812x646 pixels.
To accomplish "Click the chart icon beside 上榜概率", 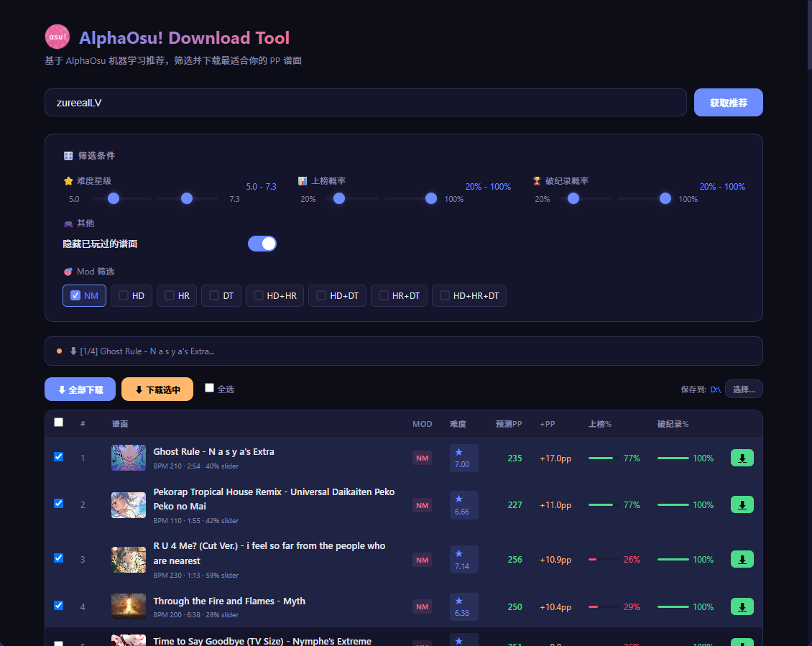I will coord(303,181).
